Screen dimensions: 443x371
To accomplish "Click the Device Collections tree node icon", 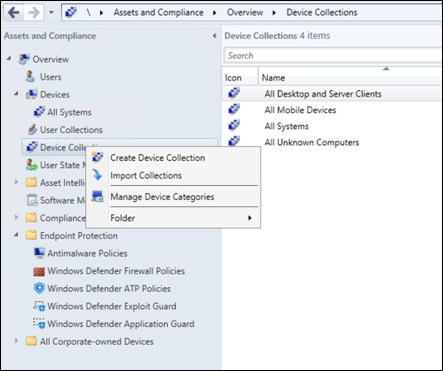I will [32, 147].
